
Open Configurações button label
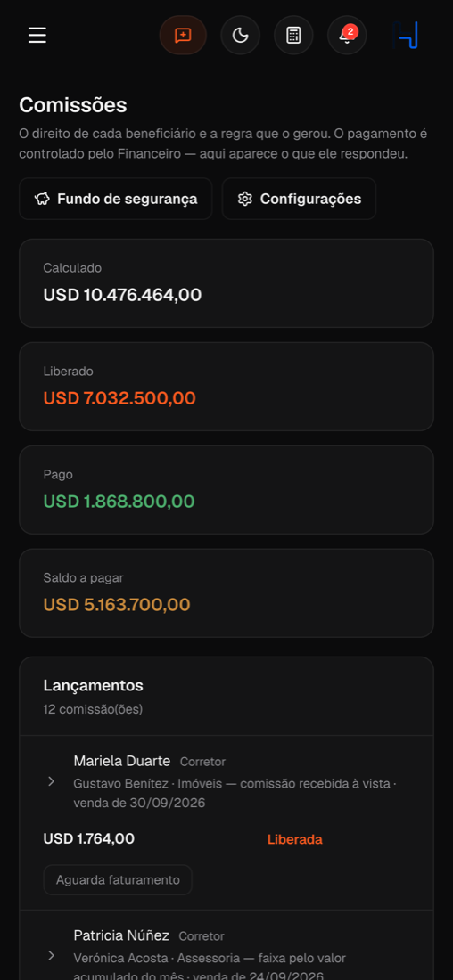coord(311,199)
